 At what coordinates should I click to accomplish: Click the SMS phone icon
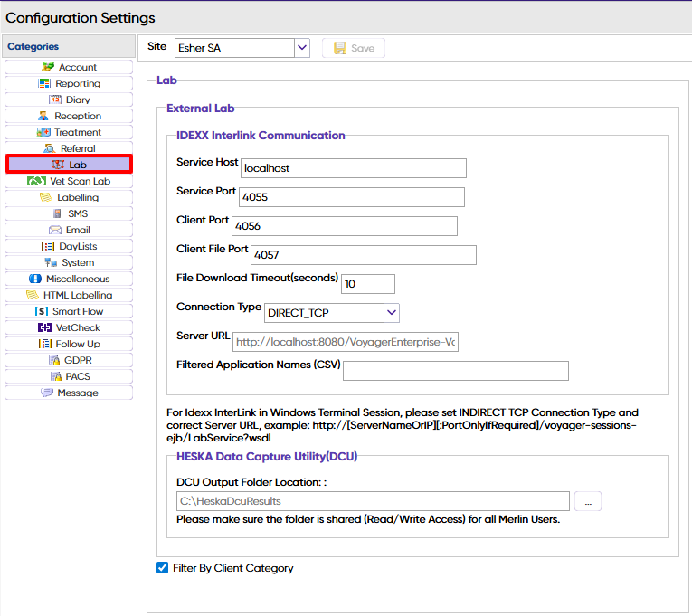coord(57,213)
